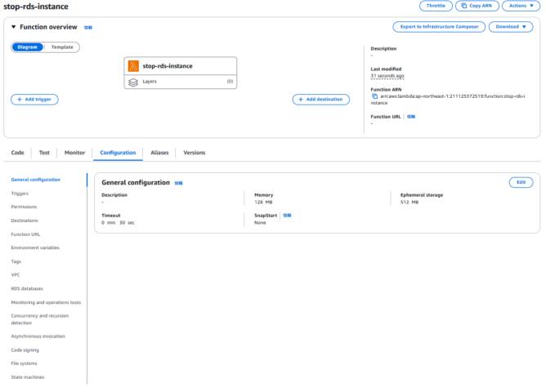Open Triggers in the side menu
546x392 pixels.
pyautogui.click(x=20, y=194)
